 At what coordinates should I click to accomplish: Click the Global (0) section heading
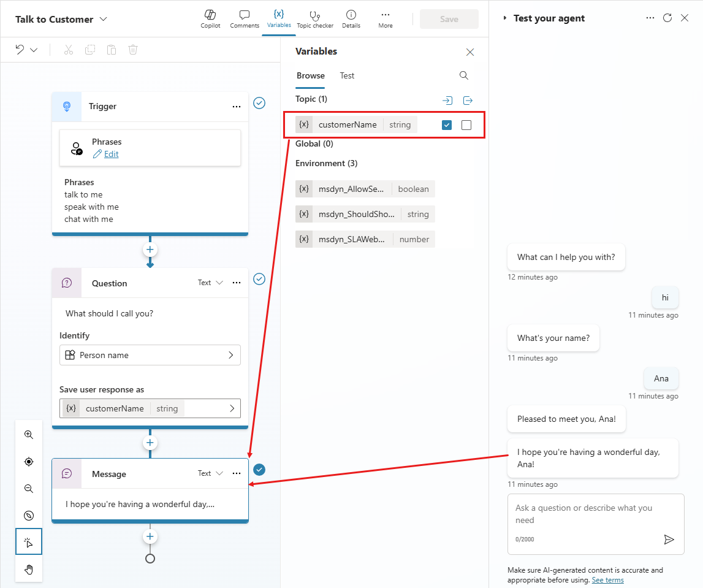(x=314, y=144)
